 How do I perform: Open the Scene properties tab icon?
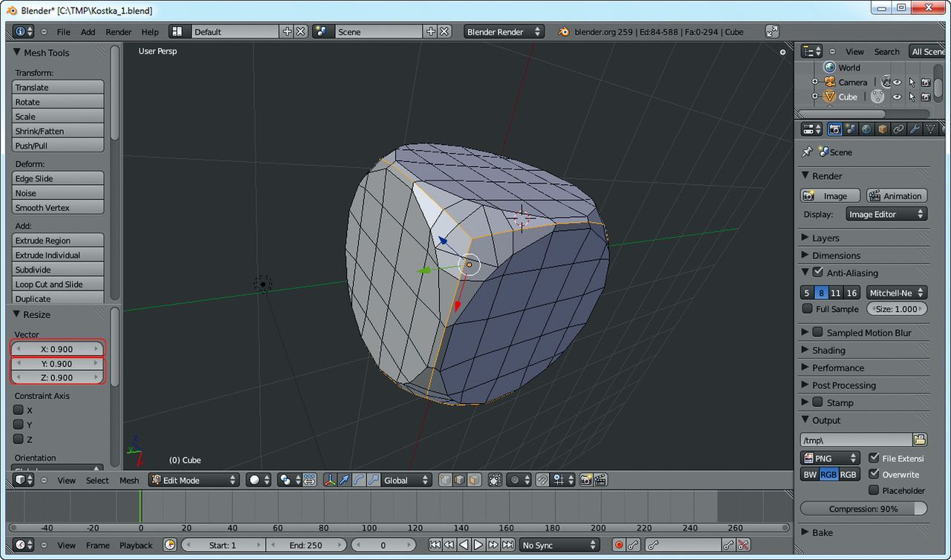tap(851, 129)
